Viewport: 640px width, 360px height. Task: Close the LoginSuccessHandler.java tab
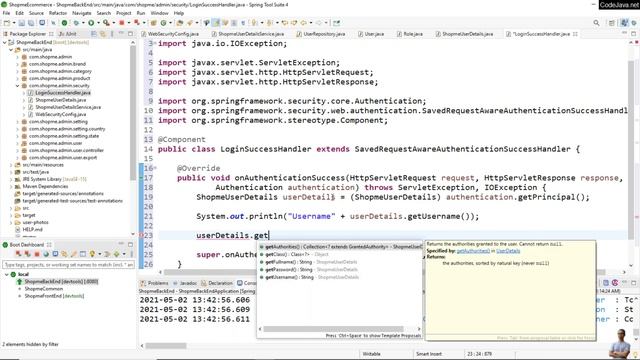[575, 34]
